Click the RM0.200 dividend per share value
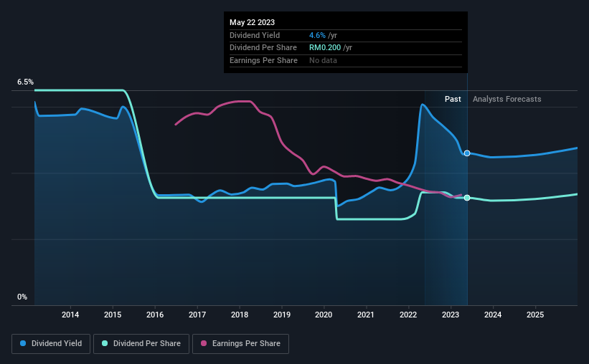This screenshot has height=364, width=589. point(325,48)
